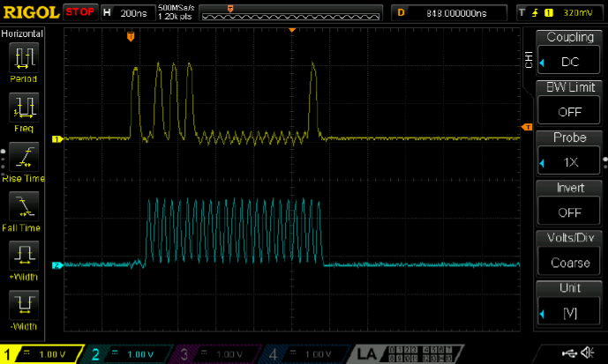Toggle channel 2 at the bottom bar
608x364 pixels.
[129, 354]
